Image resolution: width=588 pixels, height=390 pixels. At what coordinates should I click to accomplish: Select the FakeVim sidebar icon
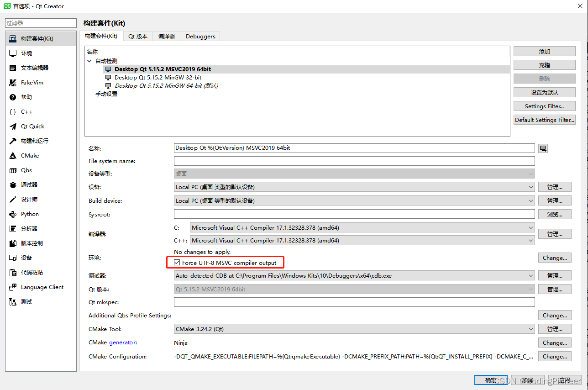click(x=13, y=83)
